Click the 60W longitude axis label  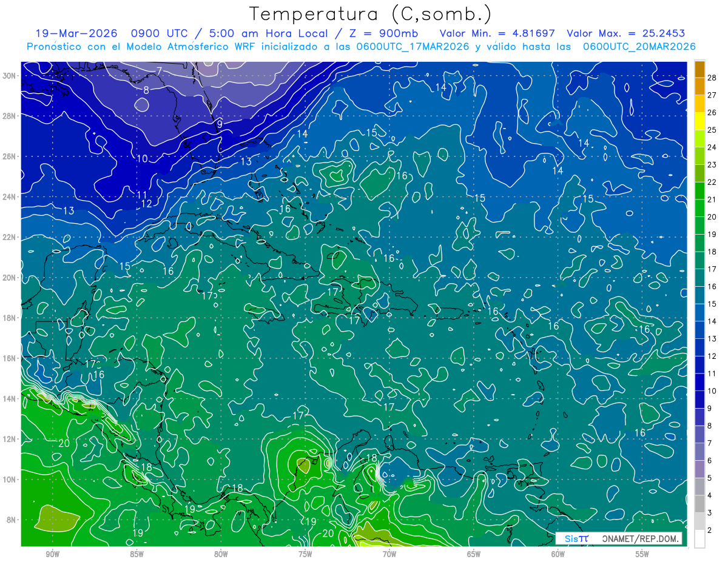click(558, 554)
